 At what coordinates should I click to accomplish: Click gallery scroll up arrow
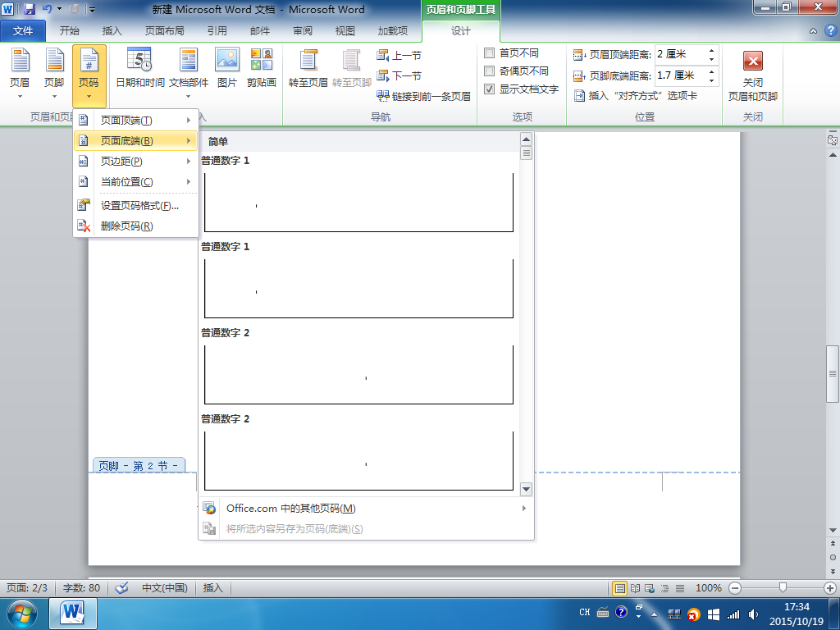click(526, 139)
